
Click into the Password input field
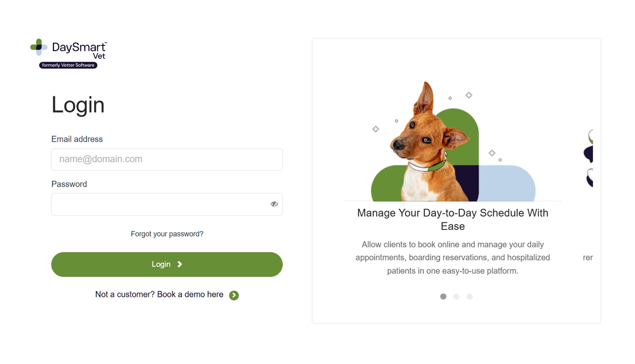(158, 204)
